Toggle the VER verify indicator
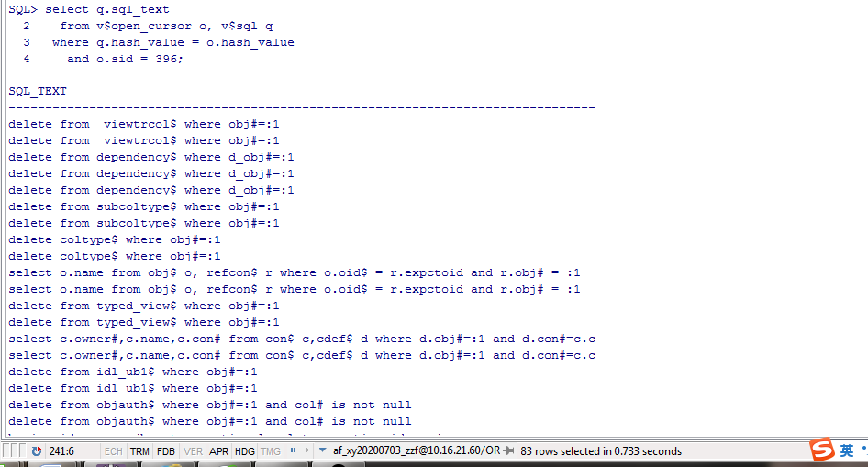Screen dimensions: 868x467 pos(193,451)
